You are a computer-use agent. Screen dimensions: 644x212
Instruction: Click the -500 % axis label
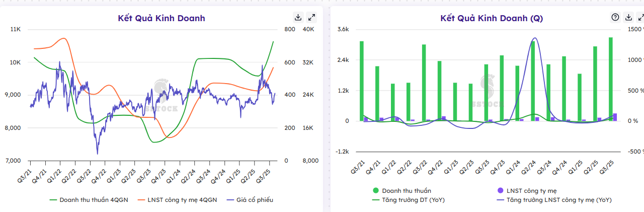pyautogui.click(x=636, y=152)
